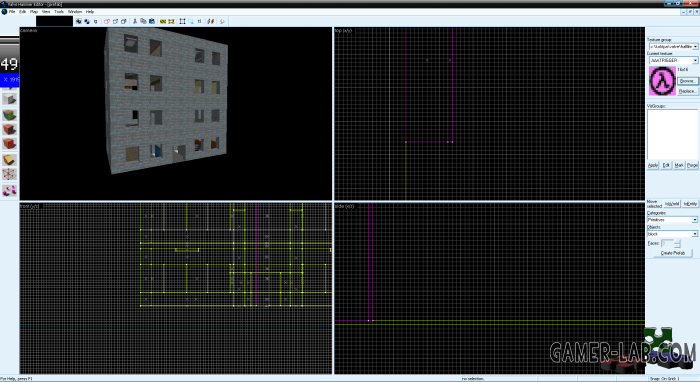Click the pink lambda texture preview
700x382 pixels.
(x=662, y=81)
